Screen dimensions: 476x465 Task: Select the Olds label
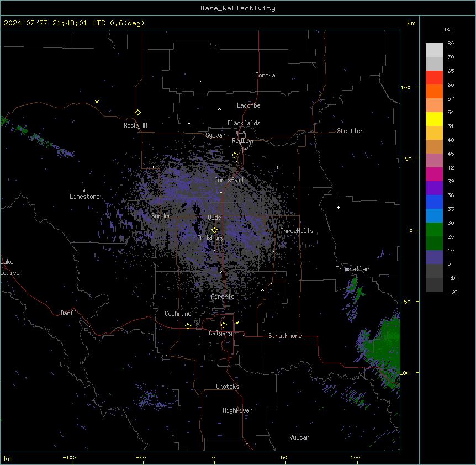click(214, 218)
